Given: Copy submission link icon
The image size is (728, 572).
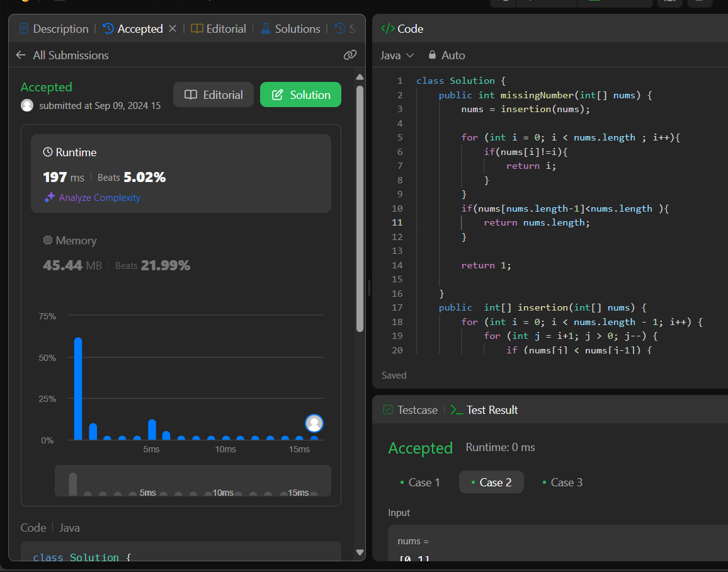Looking at the screenshot, I should point(350,55).
